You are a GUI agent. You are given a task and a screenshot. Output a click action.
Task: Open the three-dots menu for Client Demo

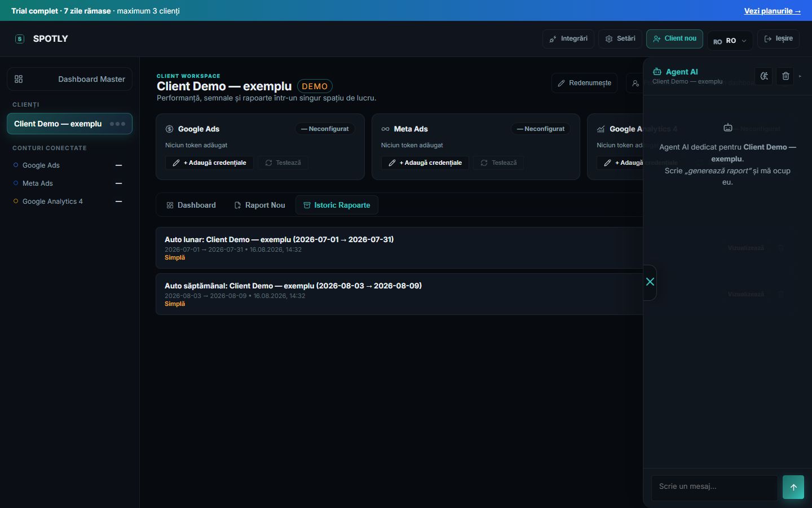pos(117,124)
